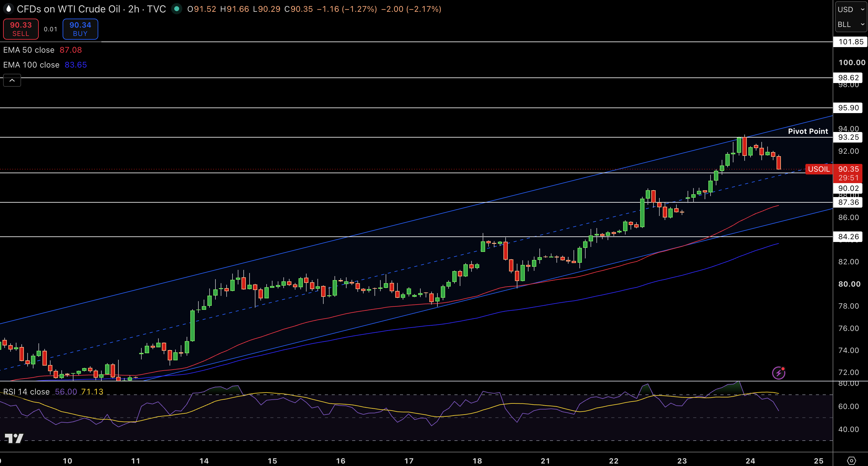Click the 87.36 price level label

[x=848, y=202]
